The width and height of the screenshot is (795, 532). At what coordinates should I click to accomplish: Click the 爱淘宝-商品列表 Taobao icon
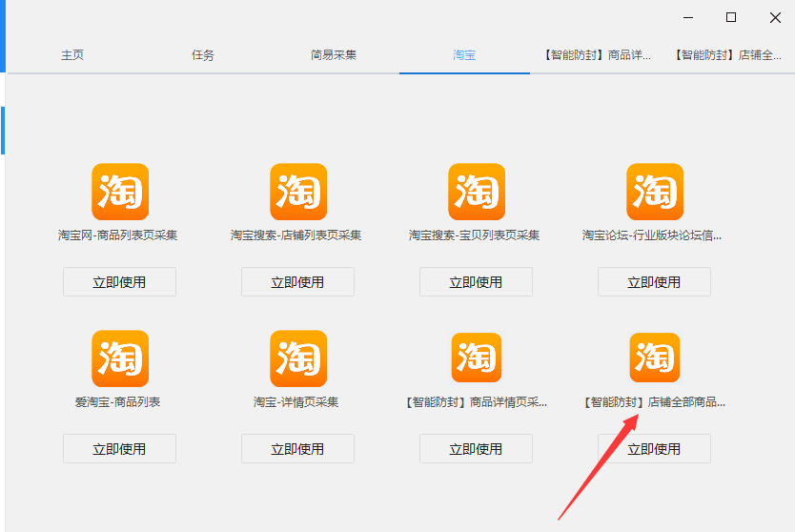point(120,358)
